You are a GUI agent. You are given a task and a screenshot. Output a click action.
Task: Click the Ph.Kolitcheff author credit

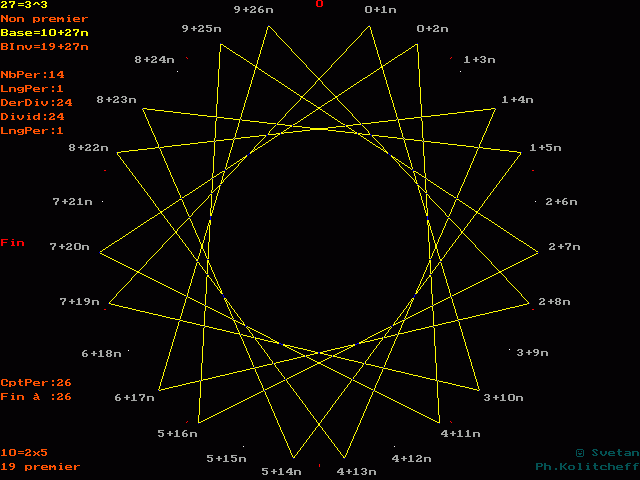coord(585,467)
